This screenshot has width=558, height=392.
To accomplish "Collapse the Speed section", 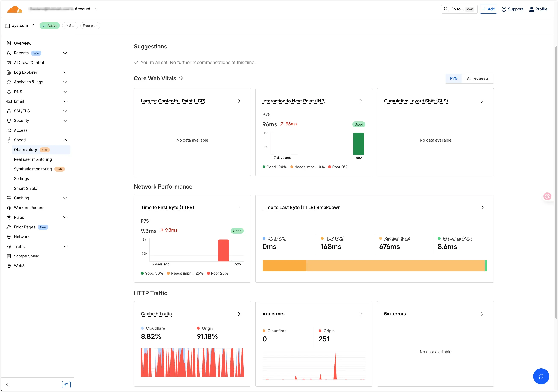I will pos(65,140).
